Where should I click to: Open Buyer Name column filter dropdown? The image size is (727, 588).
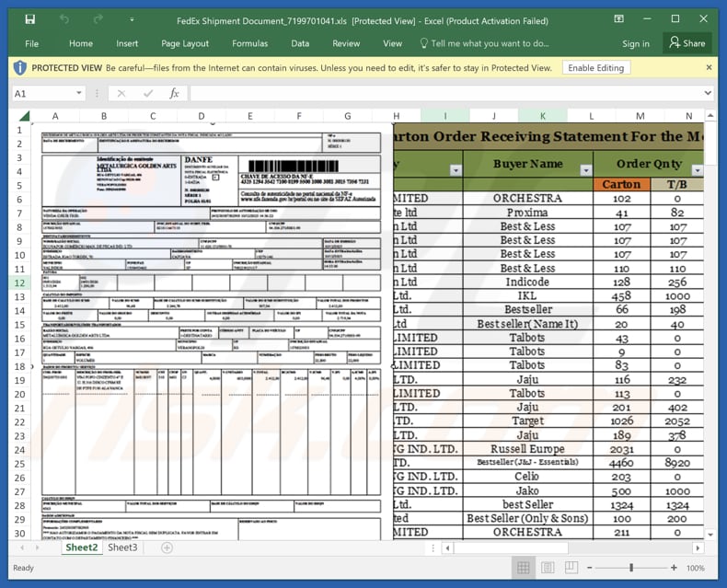point(586,170)
